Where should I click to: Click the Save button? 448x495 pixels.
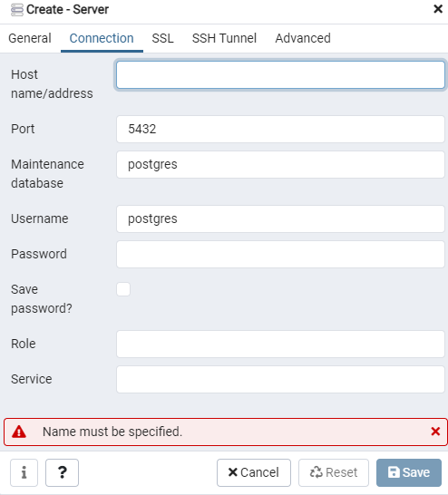(x=409, y=472)
